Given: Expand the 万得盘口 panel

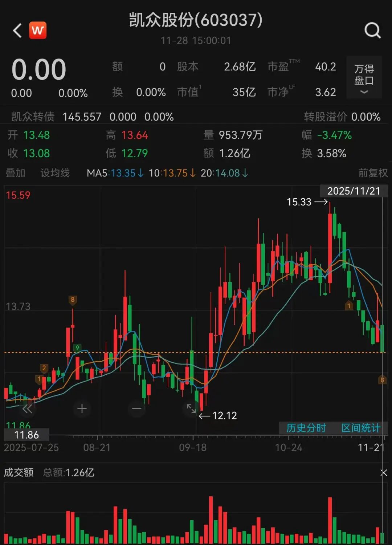Looking at the screenshot, I should (x=364, y=78).
